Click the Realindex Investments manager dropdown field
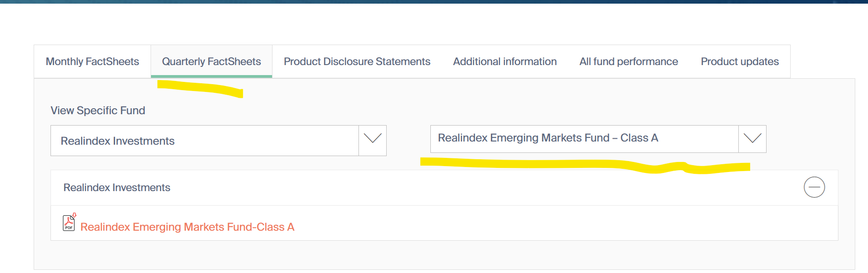 coord(205,141)
